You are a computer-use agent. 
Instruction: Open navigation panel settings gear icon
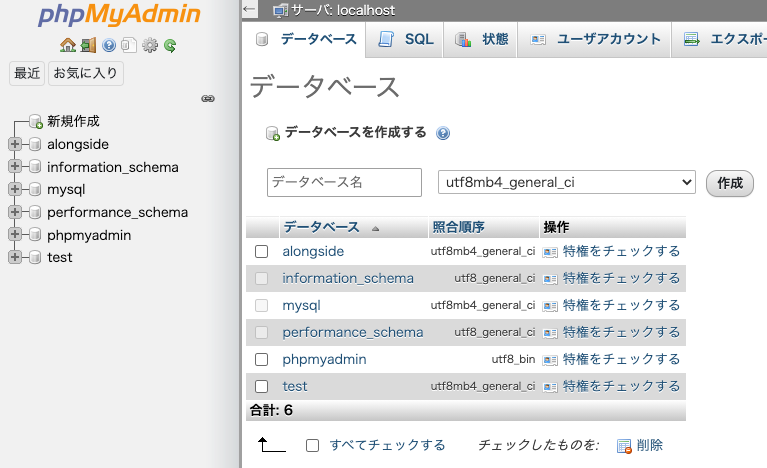pyautogui.click(x=150, y=45)
